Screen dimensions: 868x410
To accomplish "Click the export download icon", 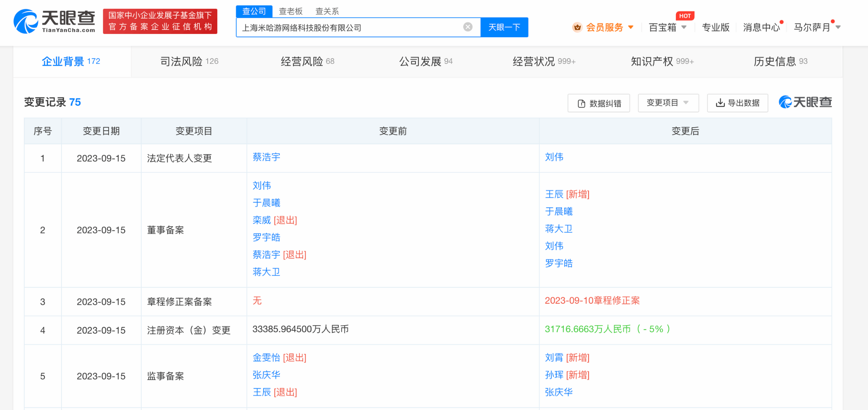I will click(x=720, y=103).
